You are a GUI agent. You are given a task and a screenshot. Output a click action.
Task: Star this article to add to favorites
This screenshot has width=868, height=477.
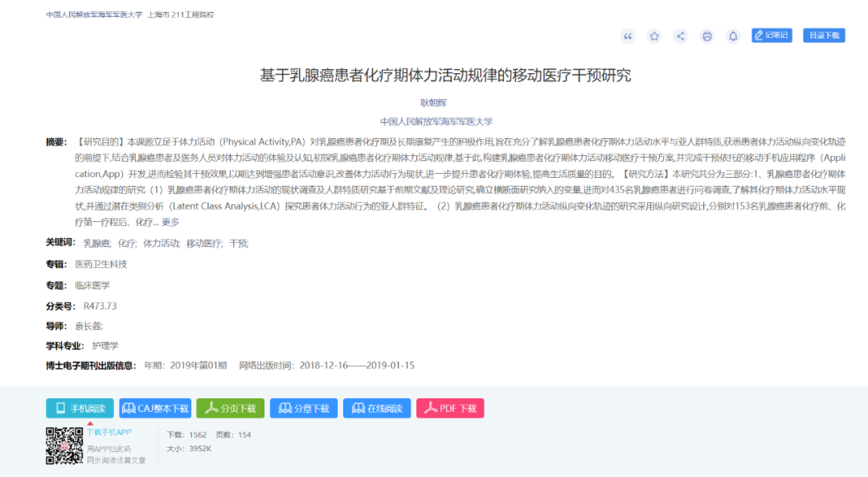pyautogui.click(x=653, y=35)
